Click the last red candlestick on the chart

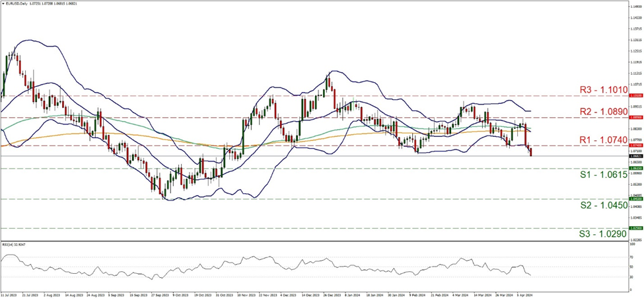[x=530, y=152]
